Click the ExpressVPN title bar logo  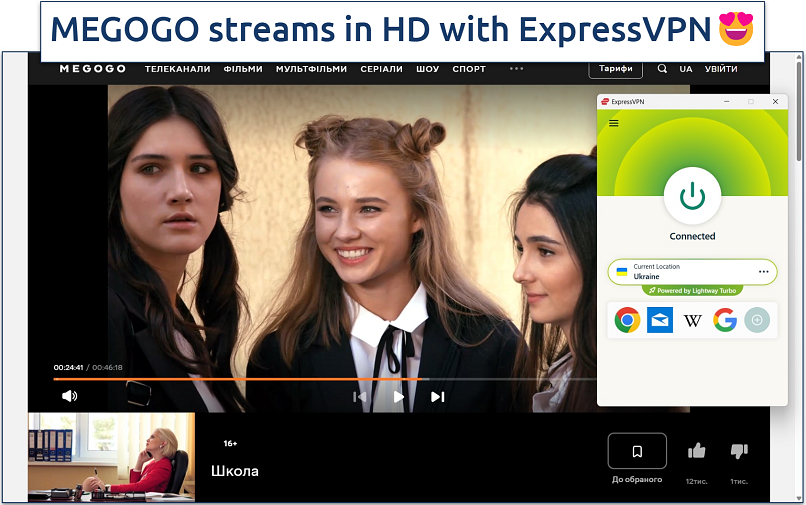(x=605, y=102)
